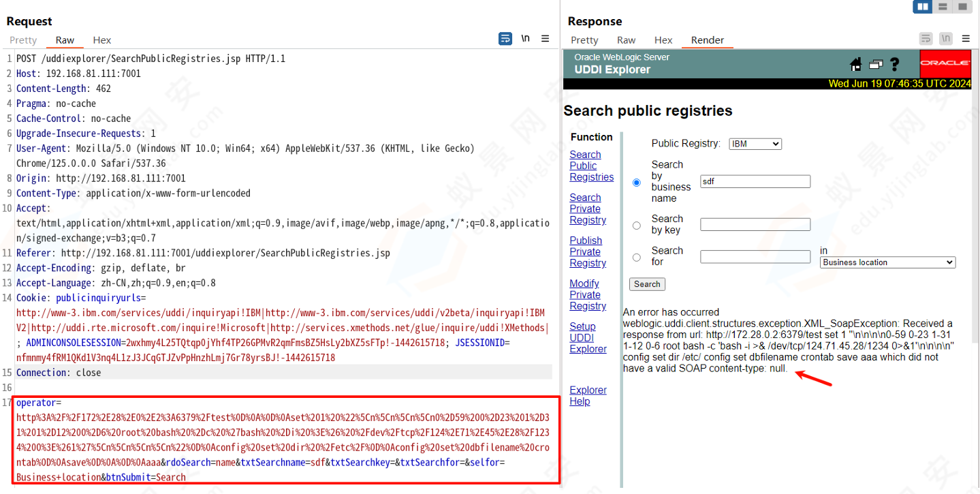Select the top-bottom split layout icon
Viewport: 980px width, 494px height.
pos(943,7)
